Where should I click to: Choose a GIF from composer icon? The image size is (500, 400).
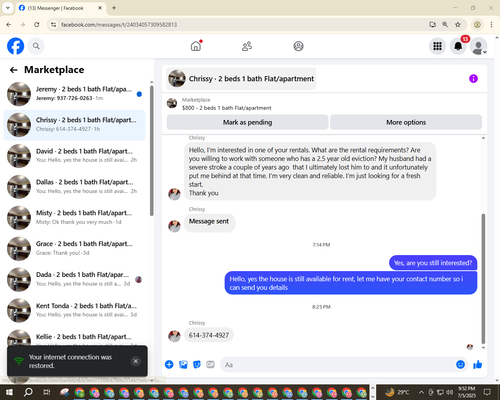tap(210, 365)
